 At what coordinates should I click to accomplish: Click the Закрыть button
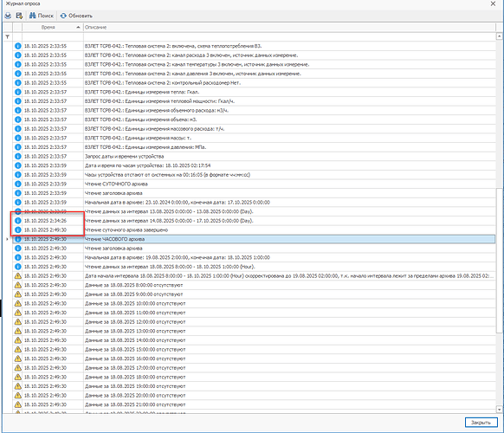coord(481,423)
